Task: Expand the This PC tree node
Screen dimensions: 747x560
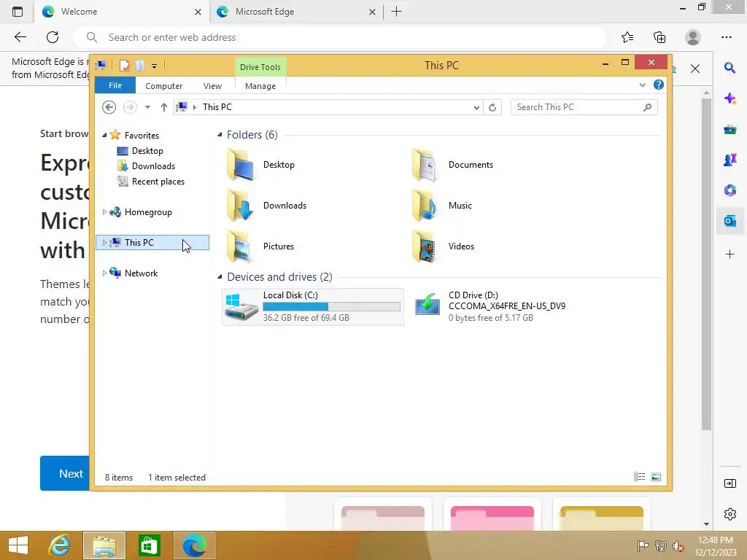Action: pos(104,242)
